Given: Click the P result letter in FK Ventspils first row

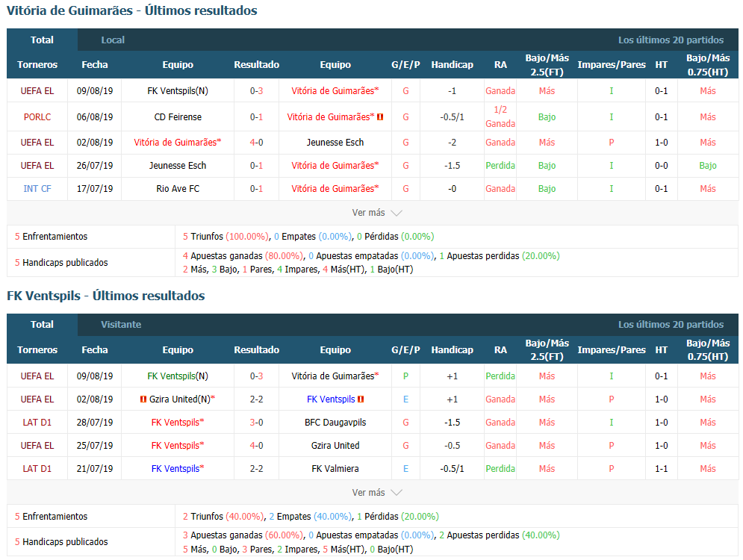Looking at the screenshot, I should [x=405, y=376].
